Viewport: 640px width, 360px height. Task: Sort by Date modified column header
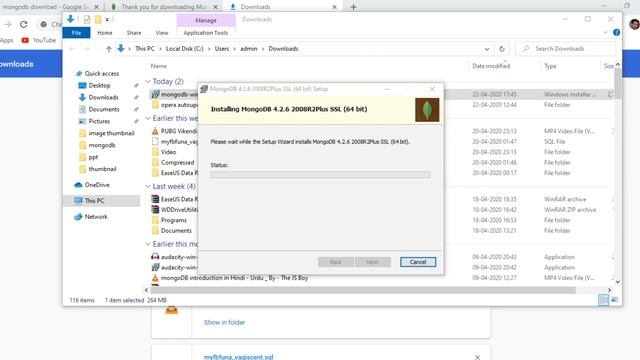[491, 66]
